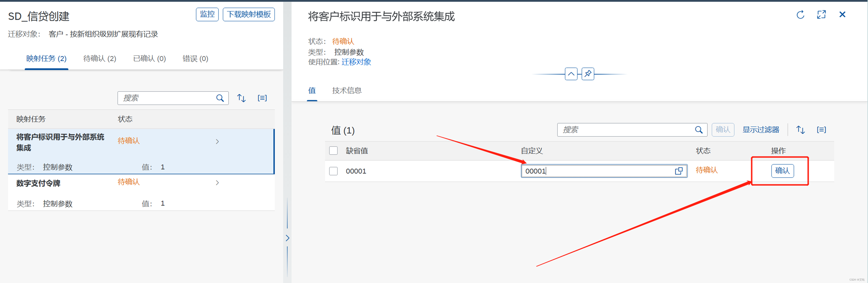Click 确认 button in the 操作 column

click(x=782, y=171)
